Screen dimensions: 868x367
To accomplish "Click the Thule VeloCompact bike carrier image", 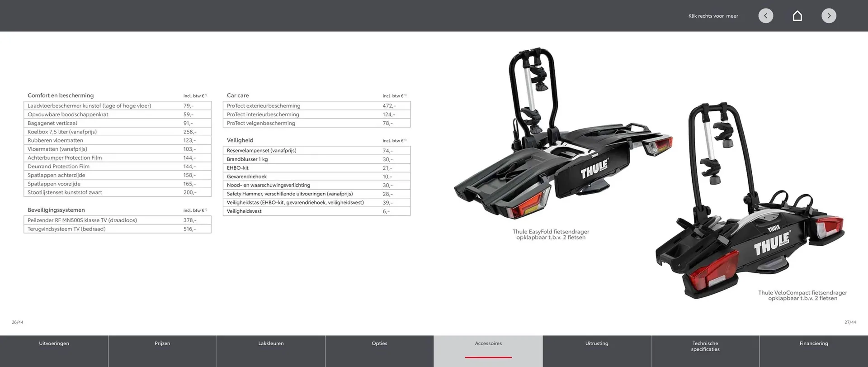I will tap(750, 204).
